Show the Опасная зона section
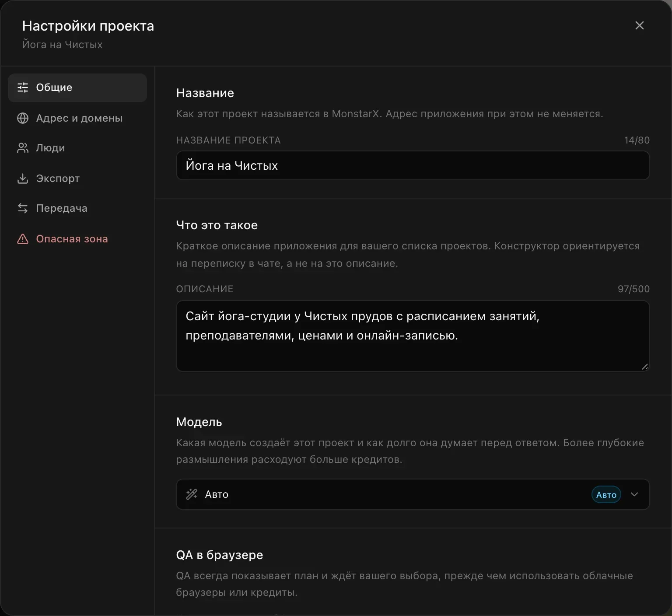 pos(77,239)
